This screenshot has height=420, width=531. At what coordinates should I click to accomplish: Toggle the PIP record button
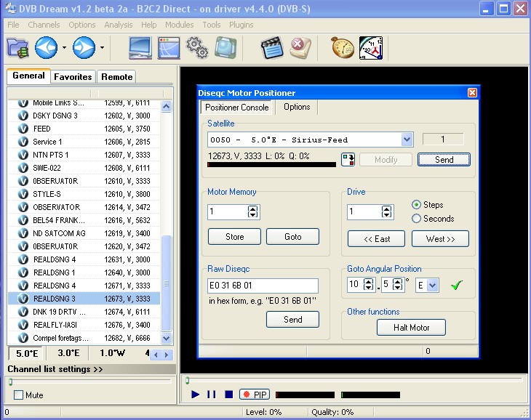tap(255, 395)
